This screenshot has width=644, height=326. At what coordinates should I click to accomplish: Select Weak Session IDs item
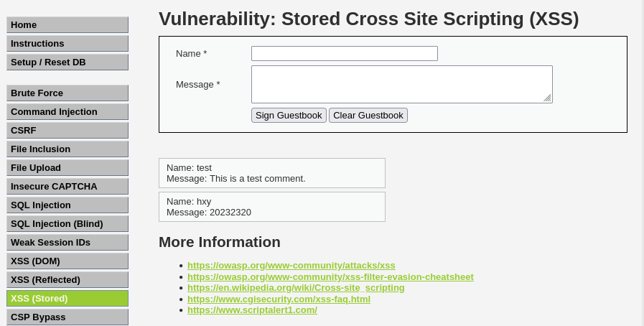67,243
